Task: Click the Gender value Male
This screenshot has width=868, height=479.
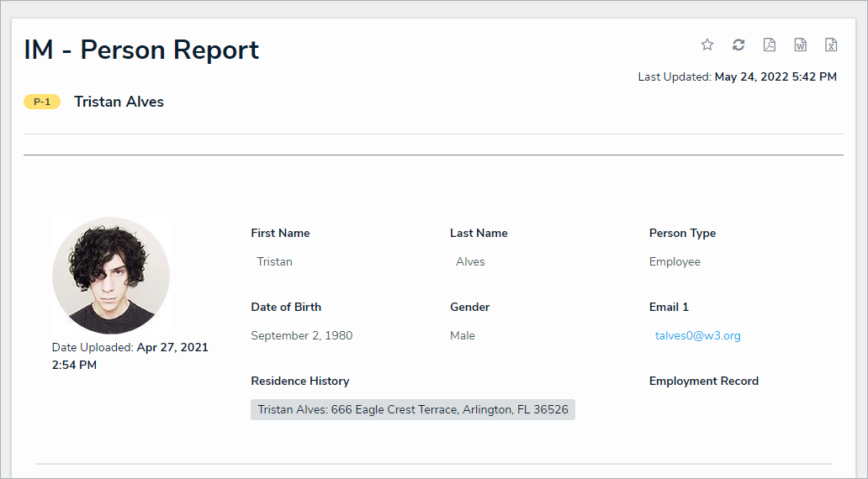Action: [x=462, y=335]
